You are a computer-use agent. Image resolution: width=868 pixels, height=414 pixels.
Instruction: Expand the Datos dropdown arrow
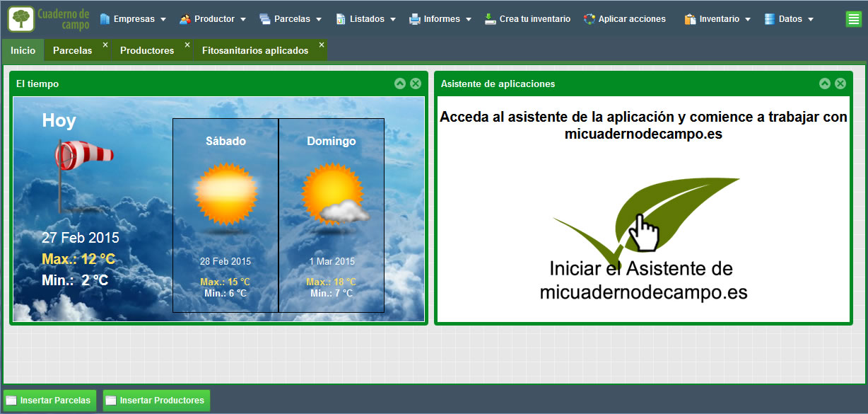(x=811, y=20)
